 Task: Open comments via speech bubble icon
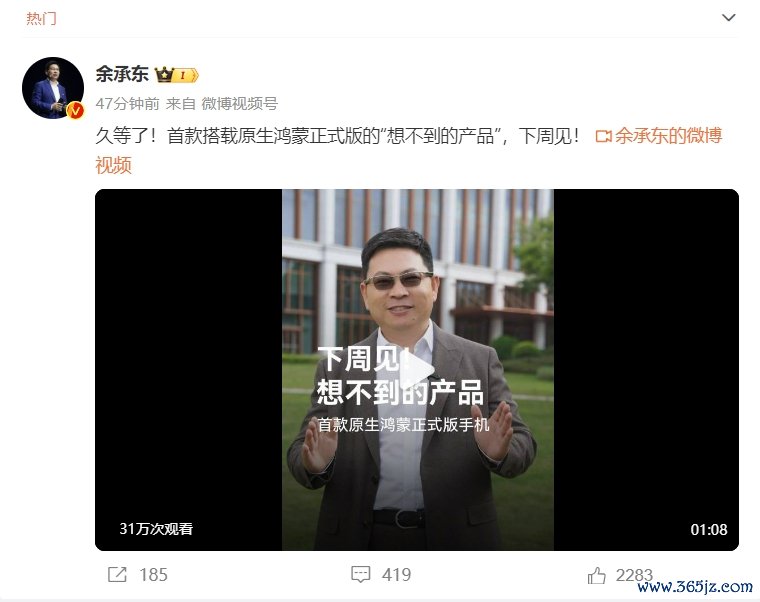point(361,575)
